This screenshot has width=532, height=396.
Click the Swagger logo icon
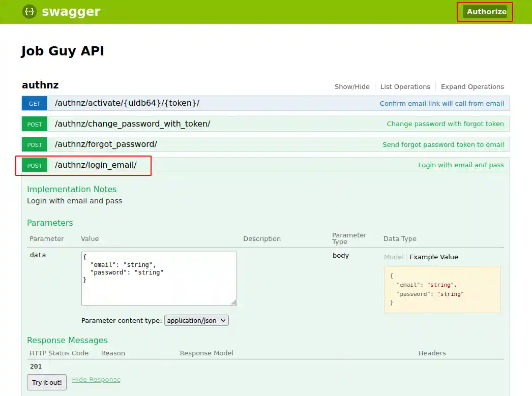click(x=29, y=11)
